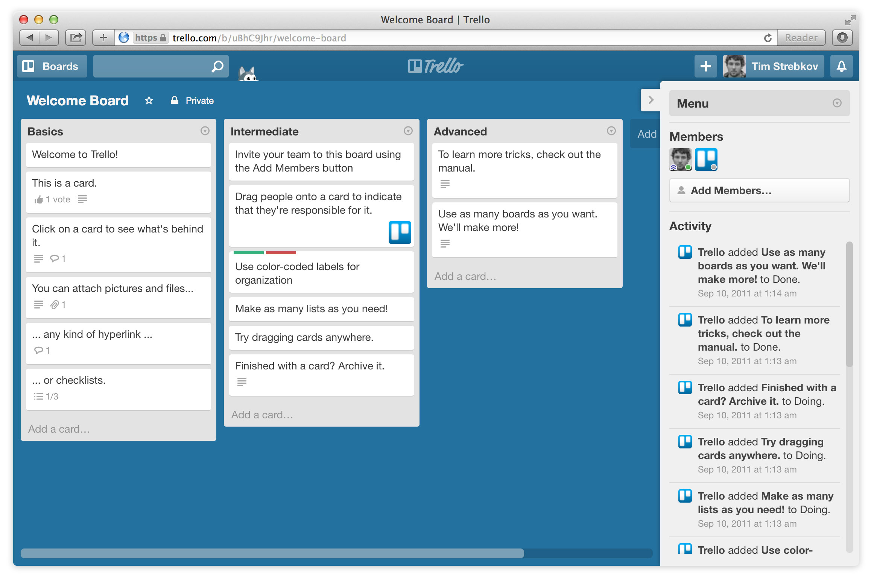
Task: Click the Trello logo in header
Action: [436, 66]
